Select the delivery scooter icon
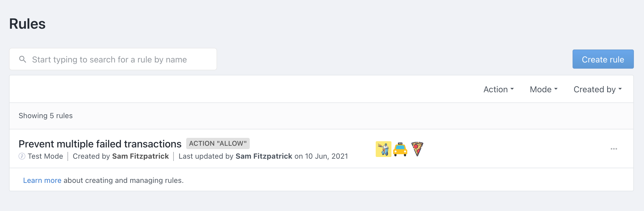The height and width of the screenshot is (211, 644). coord(383,149)
